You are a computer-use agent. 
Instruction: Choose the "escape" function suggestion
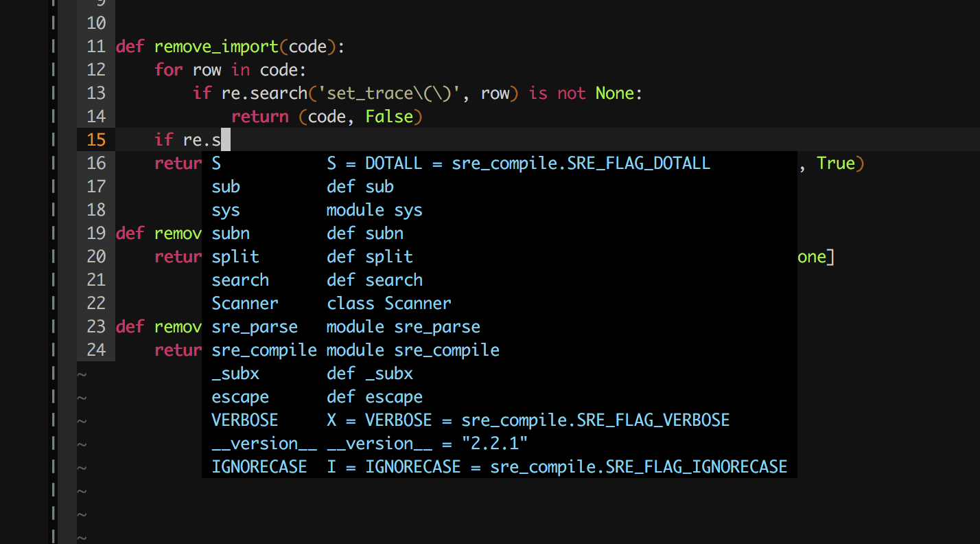(x=240, y=396)
